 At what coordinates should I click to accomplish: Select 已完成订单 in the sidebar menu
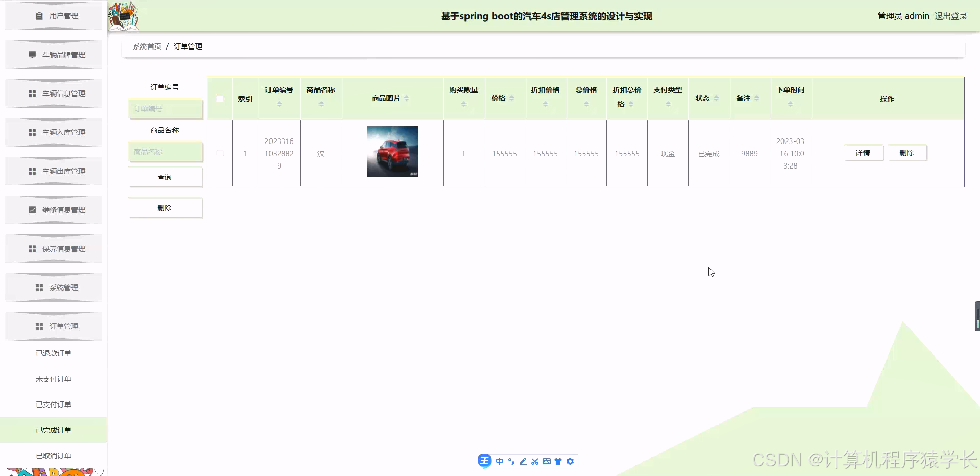[x=54, y=430]
